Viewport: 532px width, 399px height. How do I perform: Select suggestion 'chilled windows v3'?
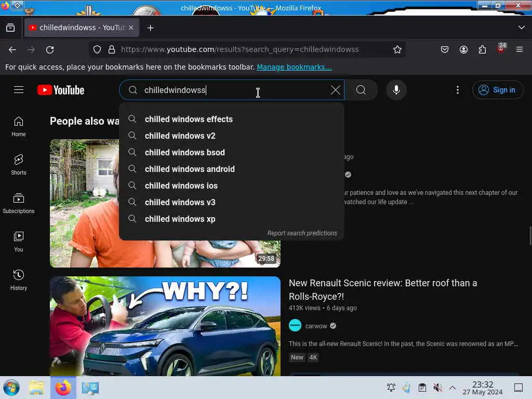coord(231,202)
